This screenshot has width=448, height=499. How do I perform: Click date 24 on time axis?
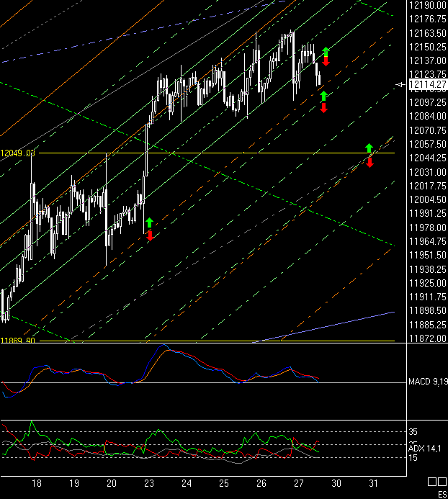(187, 483)
